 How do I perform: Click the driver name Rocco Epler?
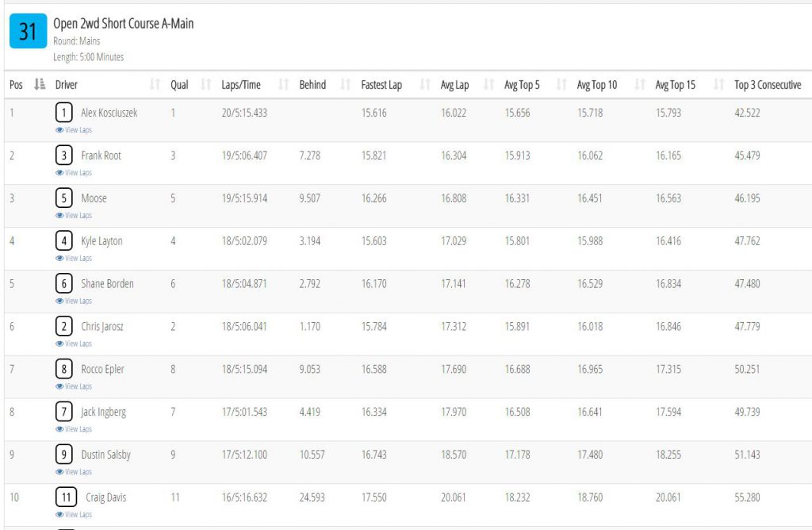coord(102,369)
